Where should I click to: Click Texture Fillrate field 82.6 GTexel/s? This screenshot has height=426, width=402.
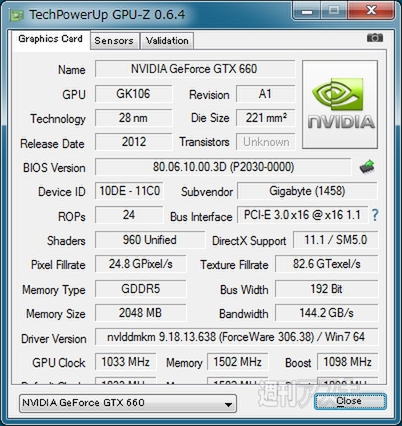pos(327,264)
